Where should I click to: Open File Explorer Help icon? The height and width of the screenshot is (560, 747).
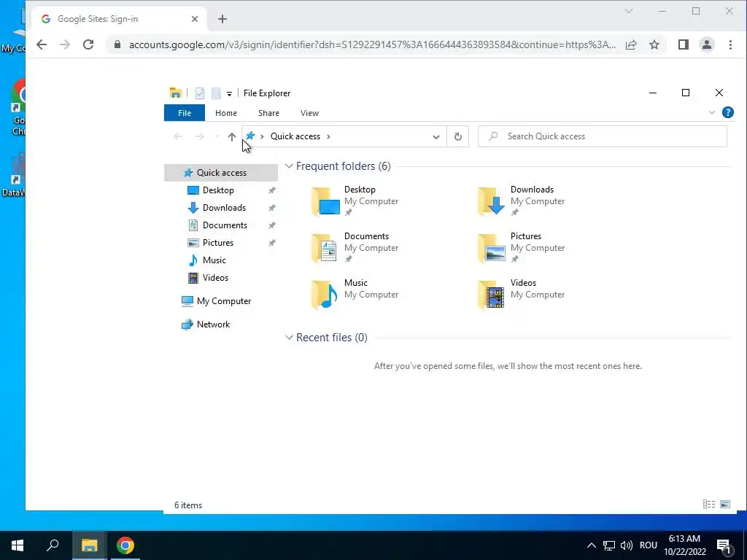point(727,112)
